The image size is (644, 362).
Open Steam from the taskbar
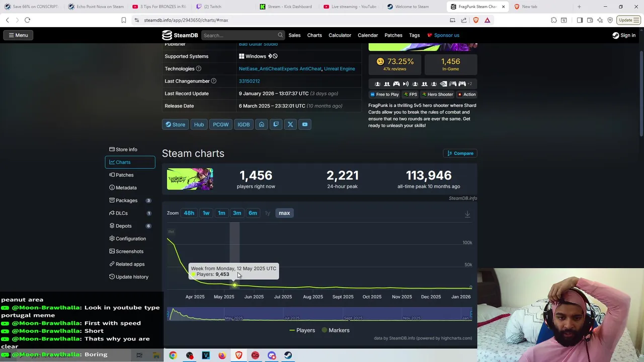click(x=288, y=355)
